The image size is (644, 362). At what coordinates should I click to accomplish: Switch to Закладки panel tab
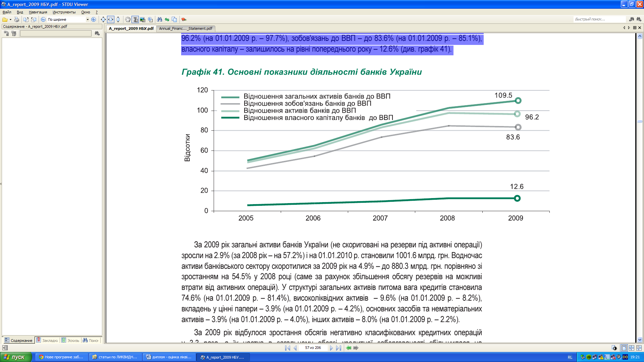[x=47, y=340]
